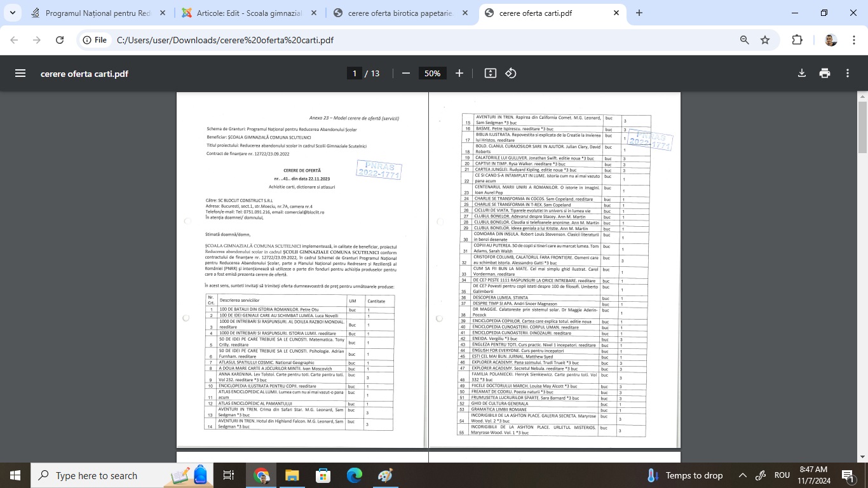Click the Cantitate column header

point(376,301)
